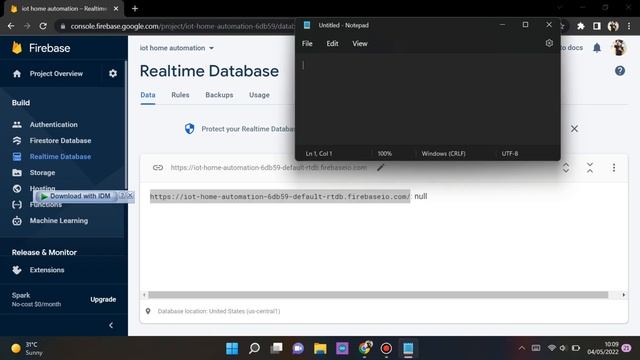This screenshot has width=640, height=360.
Task: Open Firebase notifications bell
Action: pyautogui.click(x=597, y=48)
